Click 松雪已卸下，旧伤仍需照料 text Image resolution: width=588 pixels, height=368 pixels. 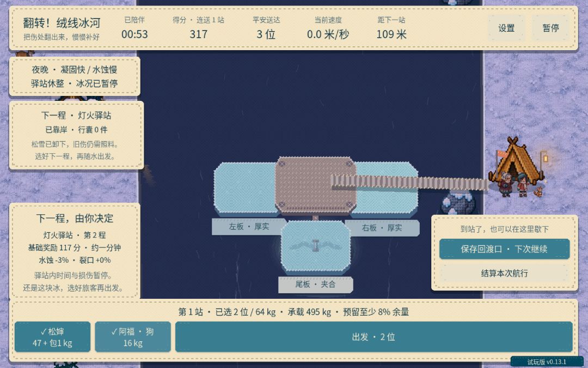(x=75, y=144)
